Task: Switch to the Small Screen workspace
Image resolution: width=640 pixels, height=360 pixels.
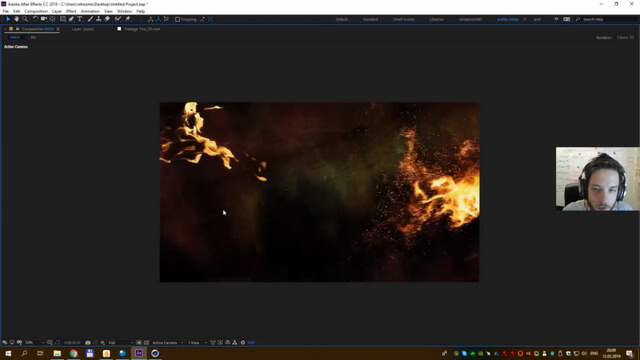Action: tap(404, 19)
